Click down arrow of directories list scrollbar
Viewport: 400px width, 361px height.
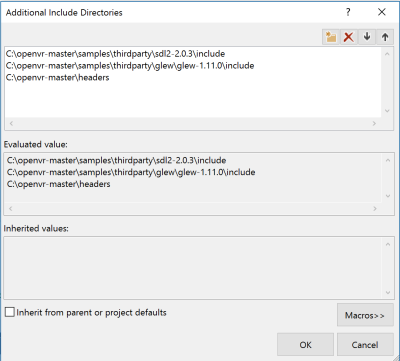(387, 111)
